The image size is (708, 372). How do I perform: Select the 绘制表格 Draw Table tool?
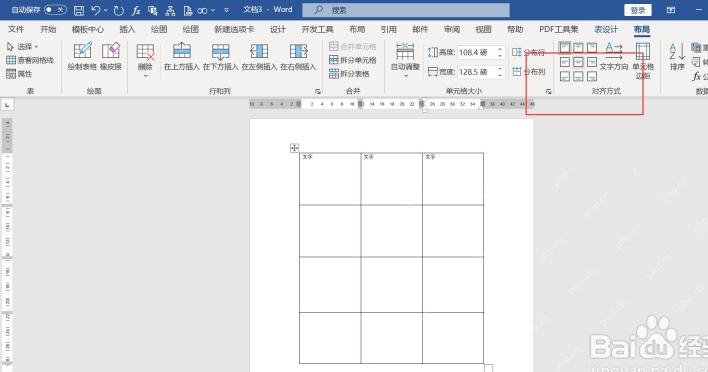coord(82,56)
